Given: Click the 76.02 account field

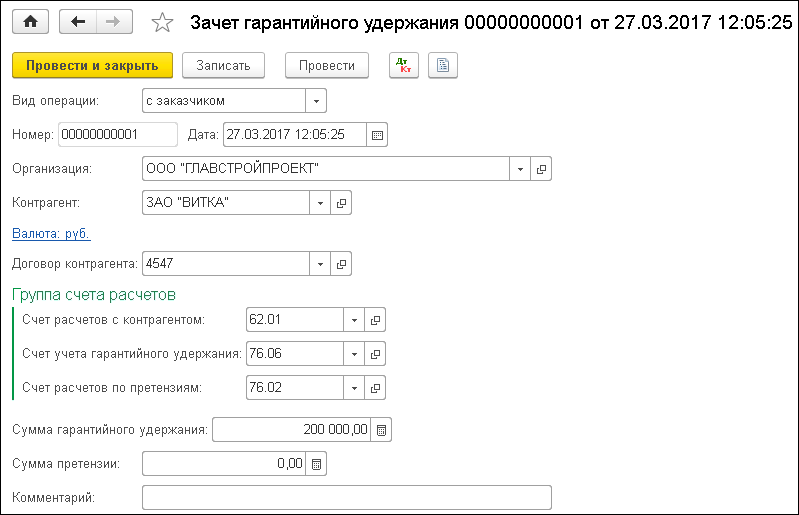Looking at the screenshot, I should click(295, 388).
